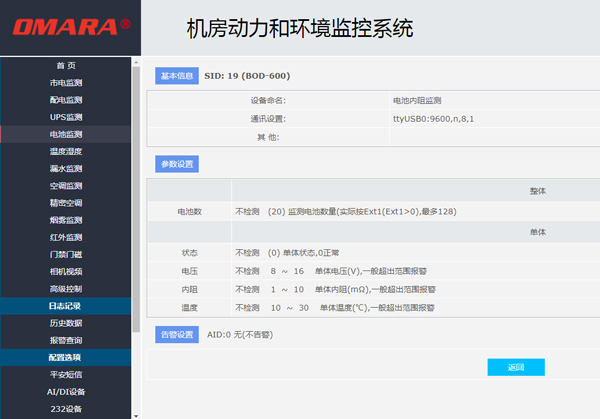The width and height of the screenshot is (600, 419).
Task: Collapse the 日志记录 section header
Action: [66, 306]
